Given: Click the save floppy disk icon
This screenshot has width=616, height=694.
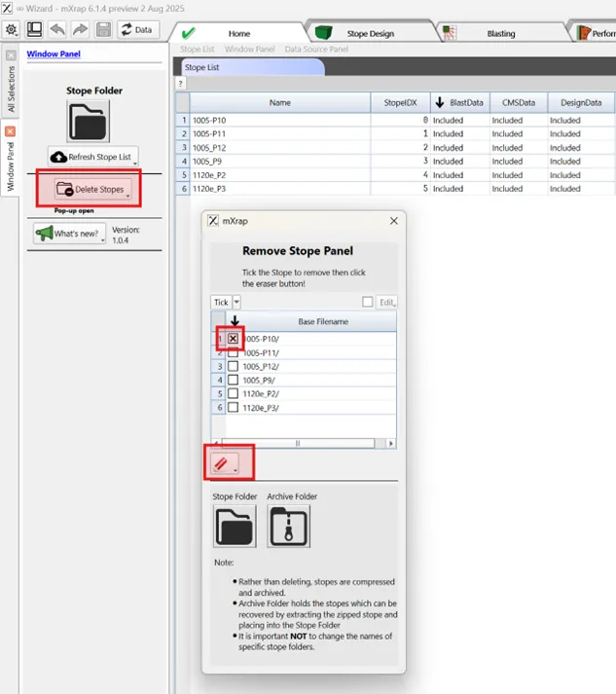Looking at the screenshot, I should point(103,30).
